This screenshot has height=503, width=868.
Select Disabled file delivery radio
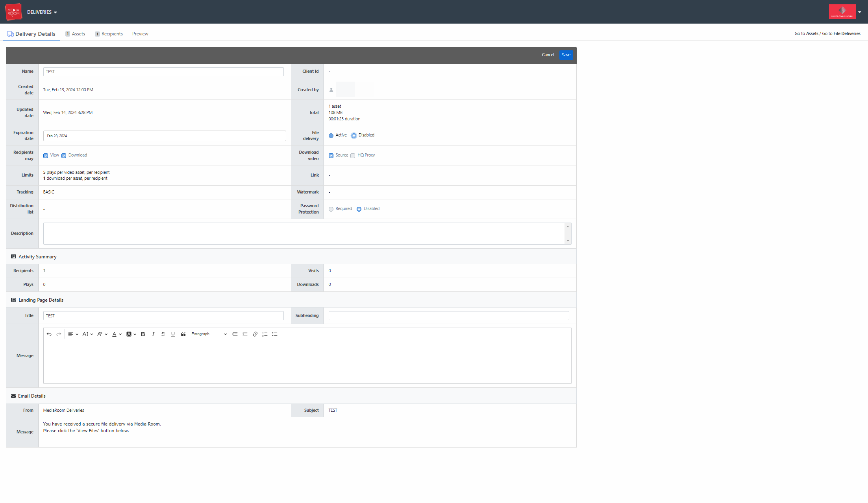click(354, 136)
